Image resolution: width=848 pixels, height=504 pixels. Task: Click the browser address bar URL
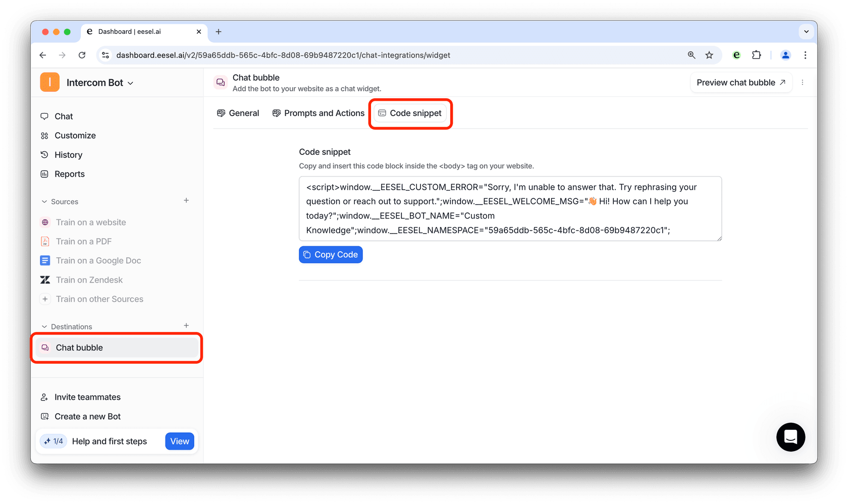283,55
